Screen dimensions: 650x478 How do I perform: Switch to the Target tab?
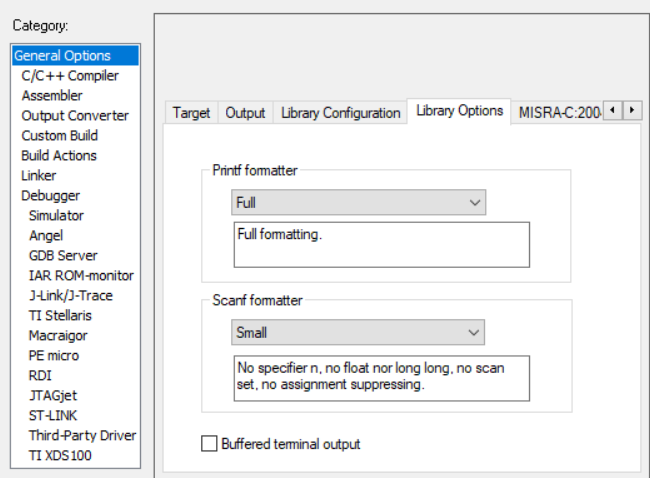pyautogui.click(x=192, y=113)
